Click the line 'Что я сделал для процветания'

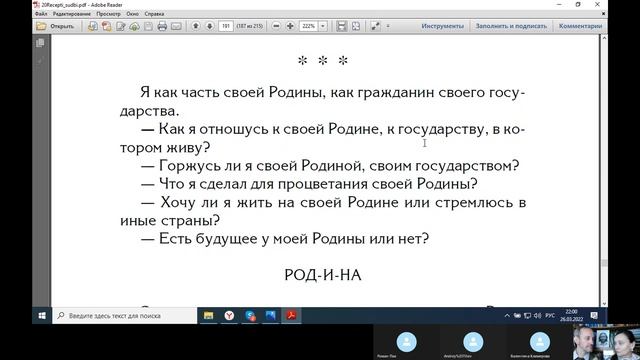[x=309, y=184]
